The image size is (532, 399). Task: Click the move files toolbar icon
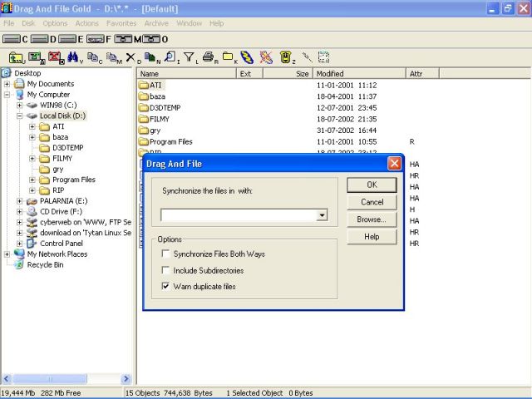113,57
